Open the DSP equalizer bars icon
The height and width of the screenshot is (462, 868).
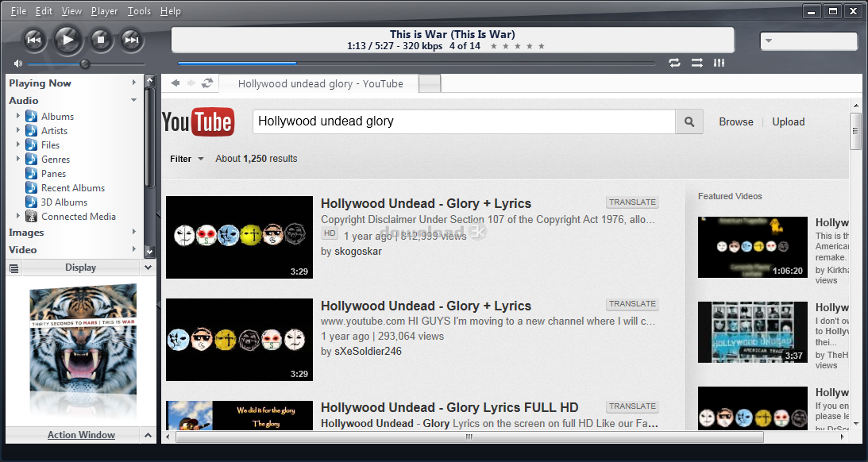pos(719,63)
